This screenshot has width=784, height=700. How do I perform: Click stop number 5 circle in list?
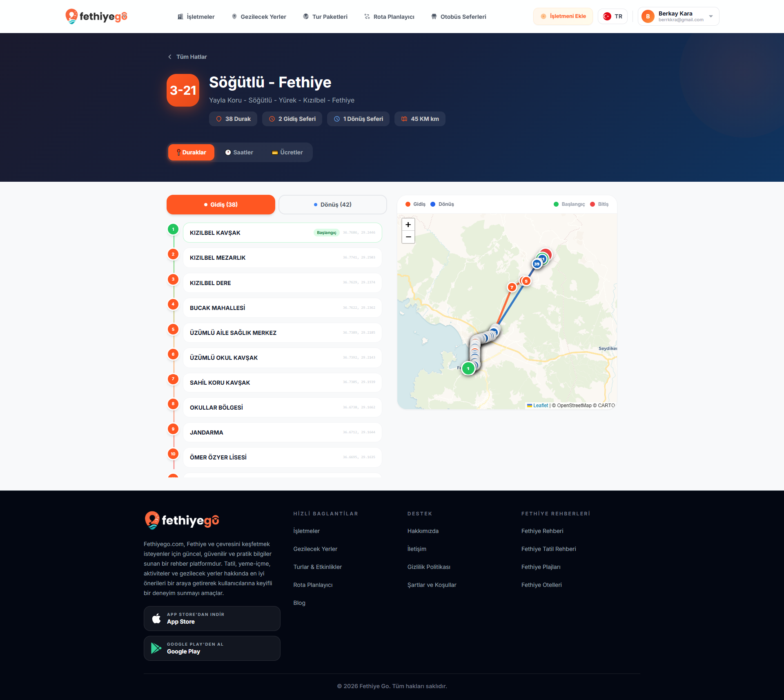pyautogui.click(x=173, y=329)
